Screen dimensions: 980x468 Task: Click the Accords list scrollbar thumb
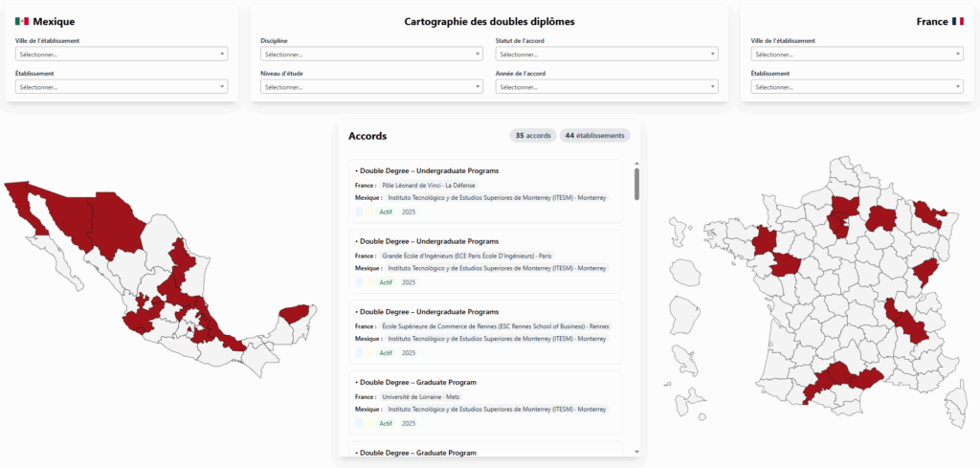[x=636, y=184]
